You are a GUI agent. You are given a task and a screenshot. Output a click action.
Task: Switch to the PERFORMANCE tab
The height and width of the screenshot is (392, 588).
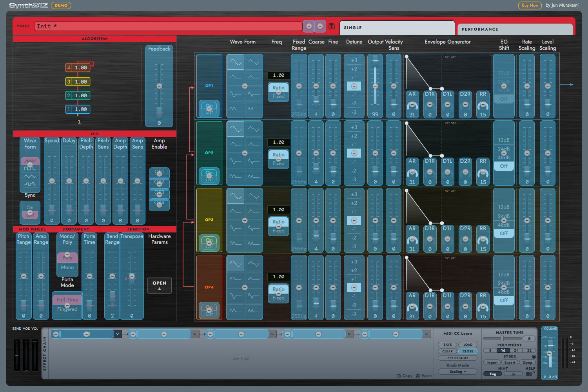pyautogui.click(x=515, y=29)
